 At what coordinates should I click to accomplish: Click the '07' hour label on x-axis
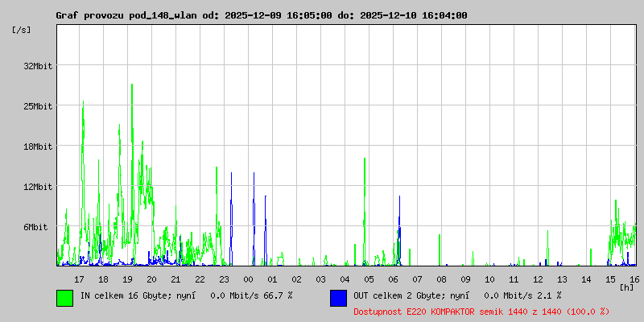417,279
